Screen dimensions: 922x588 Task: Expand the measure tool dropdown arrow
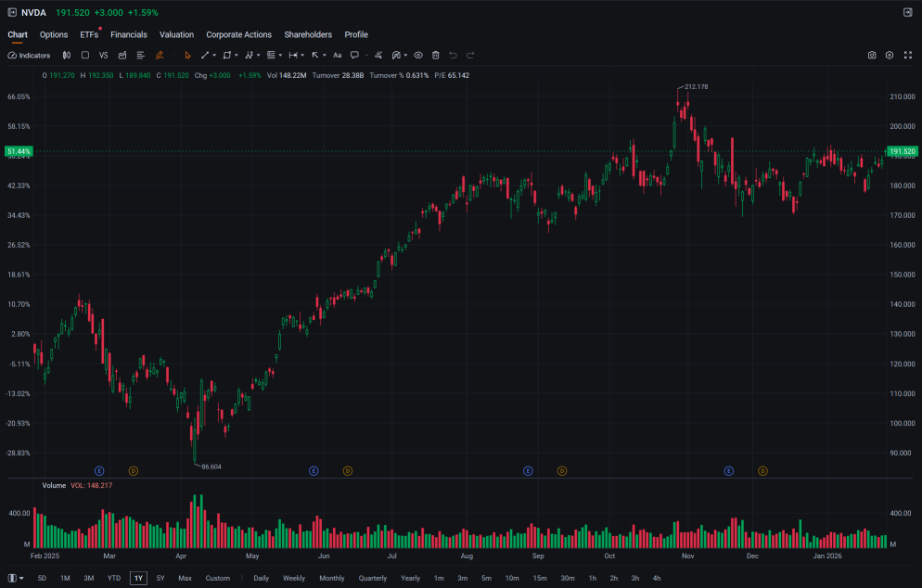click(302, 56)
